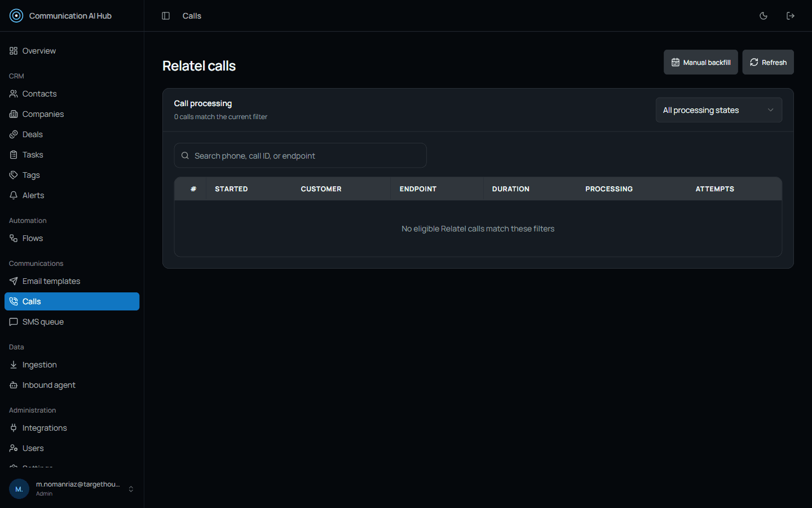Click the Users icon in Administration
Image resolution: width=812 pixels, height=508 pixels.
click(14, 448)
